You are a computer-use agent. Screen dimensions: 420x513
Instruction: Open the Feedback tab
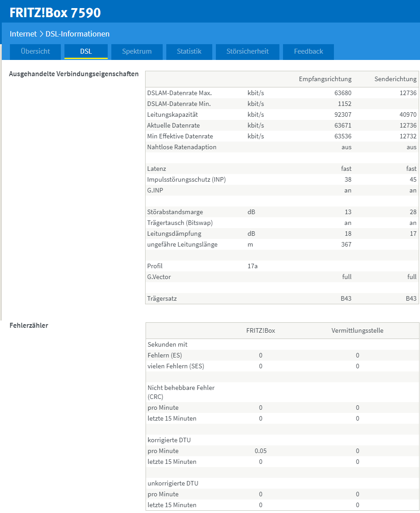pyautogui.click(x=308, y=52)
